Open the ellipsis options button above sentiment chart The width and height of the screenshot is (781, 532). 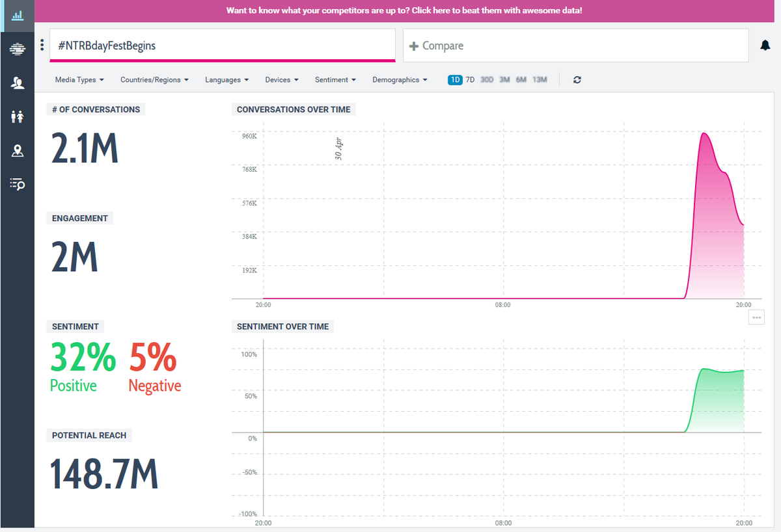point(756,317)
